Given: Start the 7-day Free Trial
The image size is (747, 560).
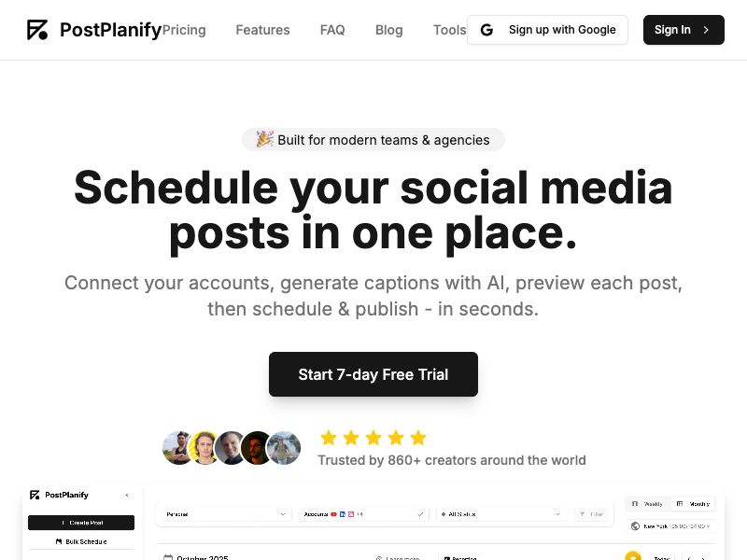Looking at the screenshot, I should click(373, 374).
